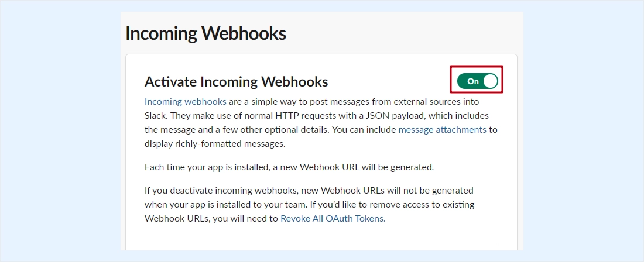The width and height of the screenshot is (644, 262).
Task: Click the text "display richly-formatted messages"
Action: click(x=213, y=144)
